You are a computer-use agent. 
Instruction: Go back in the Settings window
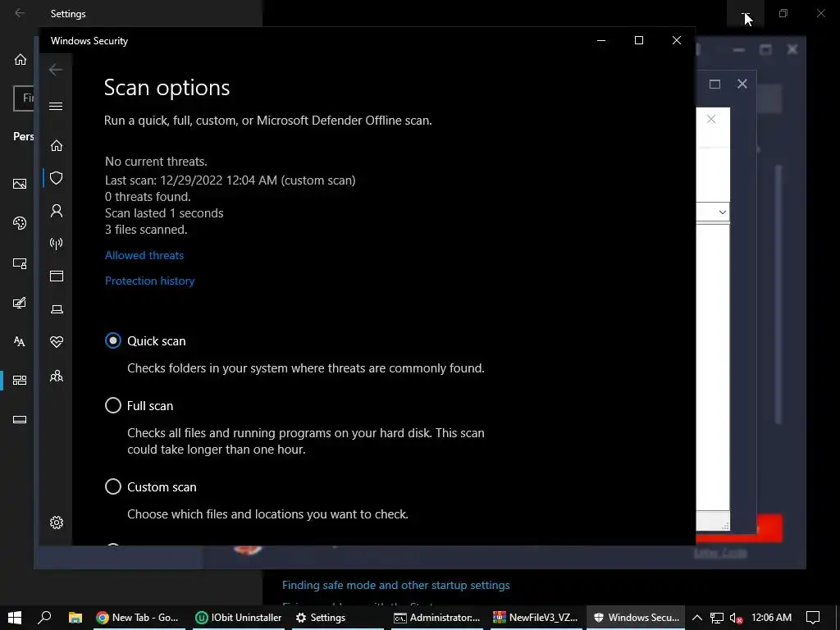(20, 13)
